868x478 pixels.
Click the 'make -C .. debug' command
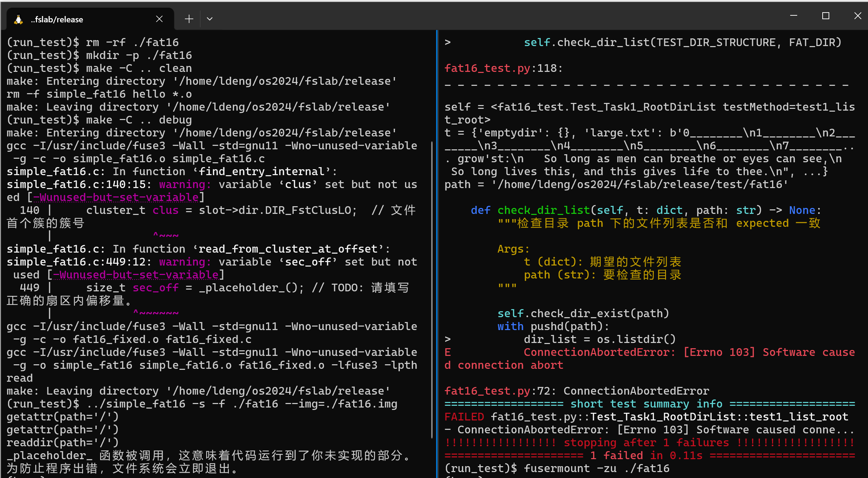pyautogui.click(x=139, y=120)
